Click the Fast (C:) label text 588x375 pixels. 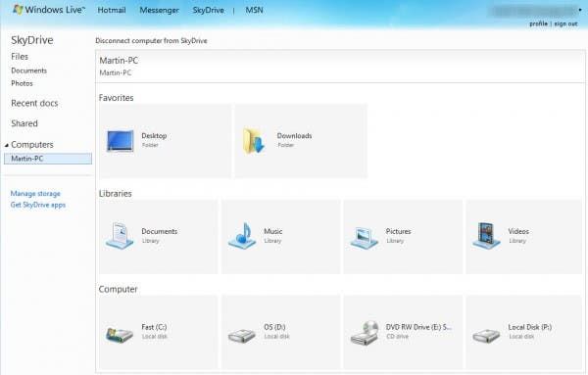(154, 327)
